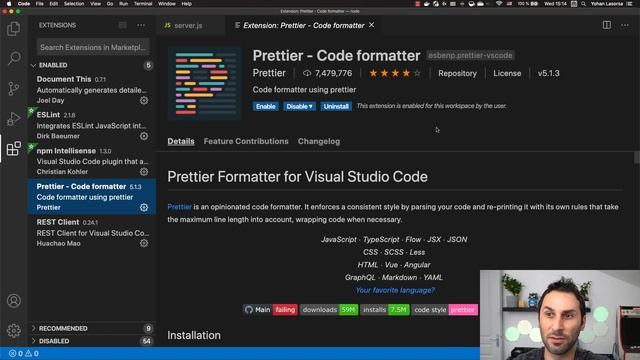Open the Help menu
Viewport: 640px width, 360px height.
click(x=187, y=4)
